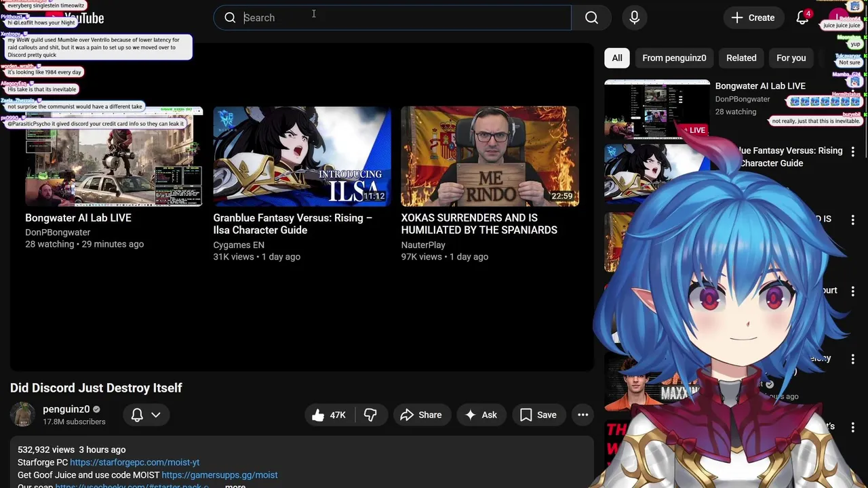Click the search magnifier button

pos(591,18)
